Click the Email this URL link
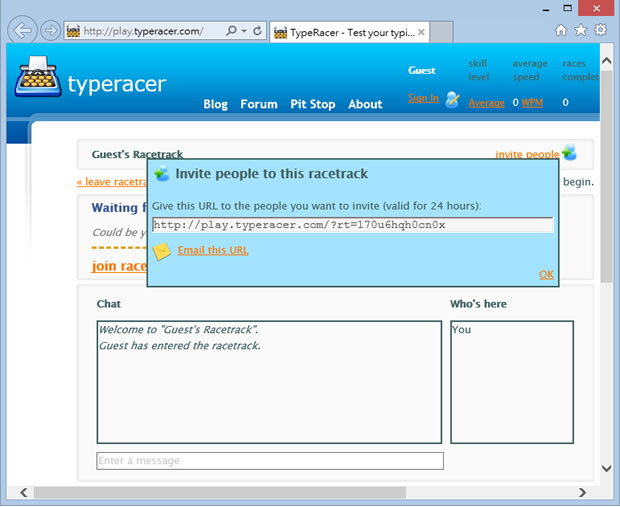 [213, 250]
